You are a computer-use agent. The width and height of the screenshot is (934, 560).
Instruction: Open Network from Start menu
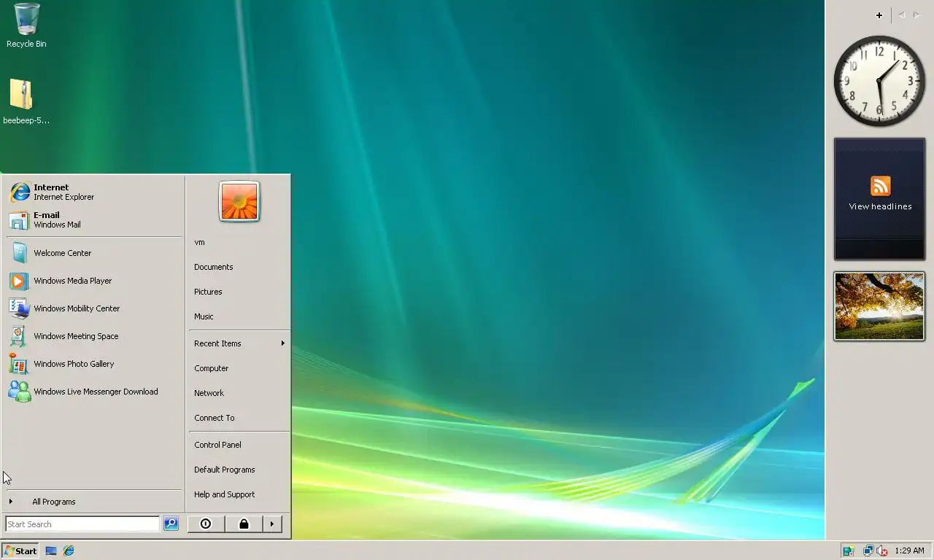239,393
